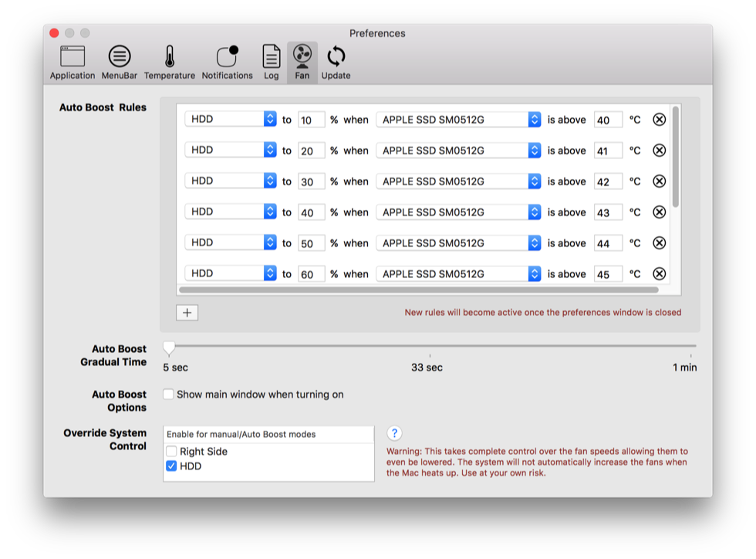This screenshot has height=559, width=756.
Task: Delete the rule with threshold 45 °C
Action: (x=659, y=273)
